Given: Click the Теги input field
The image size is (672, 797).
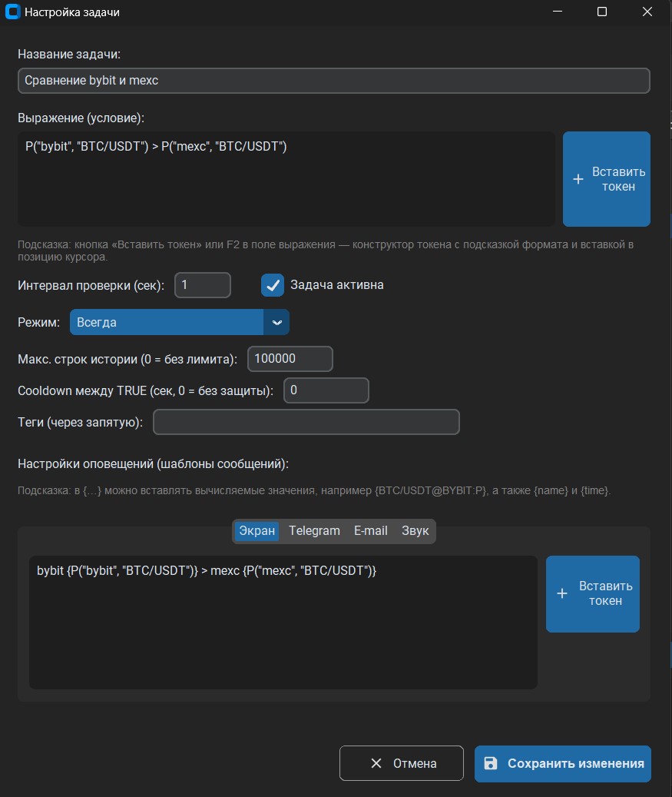Looking at the screenshot, I should [306, 422].
